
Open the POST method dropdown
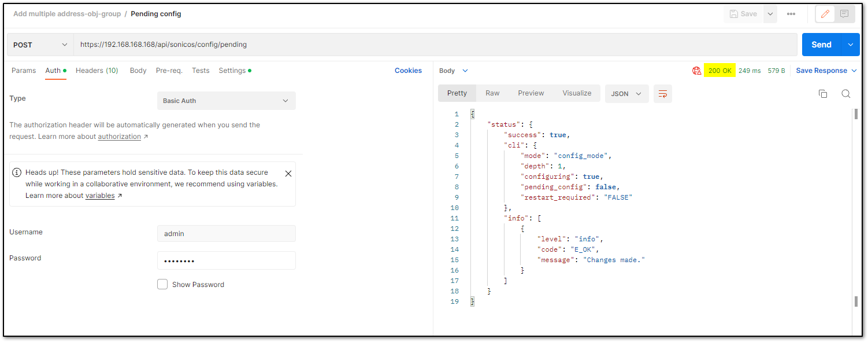click(40, 45)
